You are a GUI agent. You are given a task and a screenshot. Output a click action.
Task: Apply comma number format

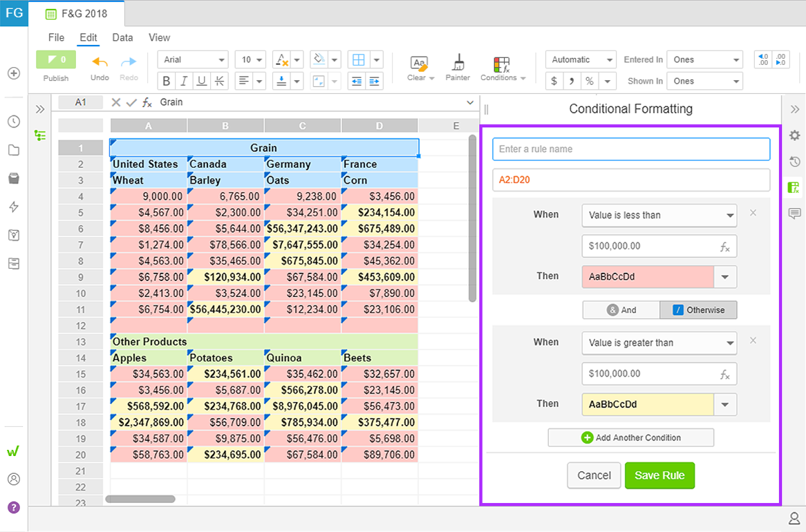pyautogui.click(x=572, y=82)
